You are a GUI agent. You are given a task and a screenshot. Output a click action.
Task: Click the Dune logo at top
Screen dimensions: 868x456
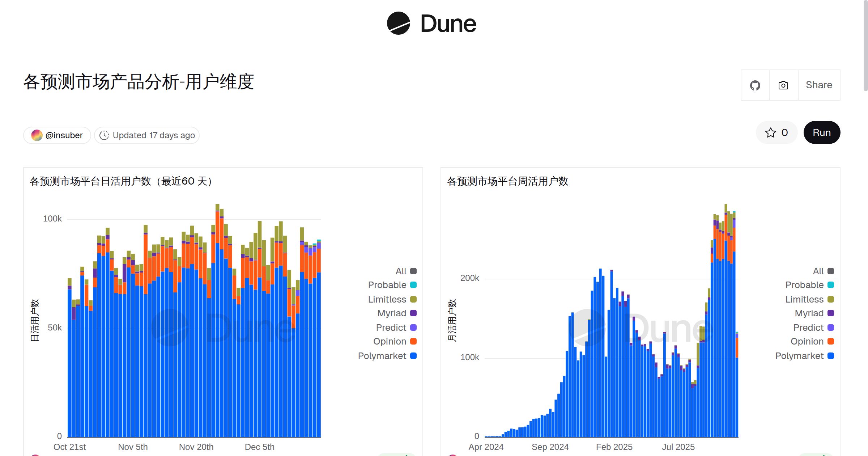coord(431,24)
